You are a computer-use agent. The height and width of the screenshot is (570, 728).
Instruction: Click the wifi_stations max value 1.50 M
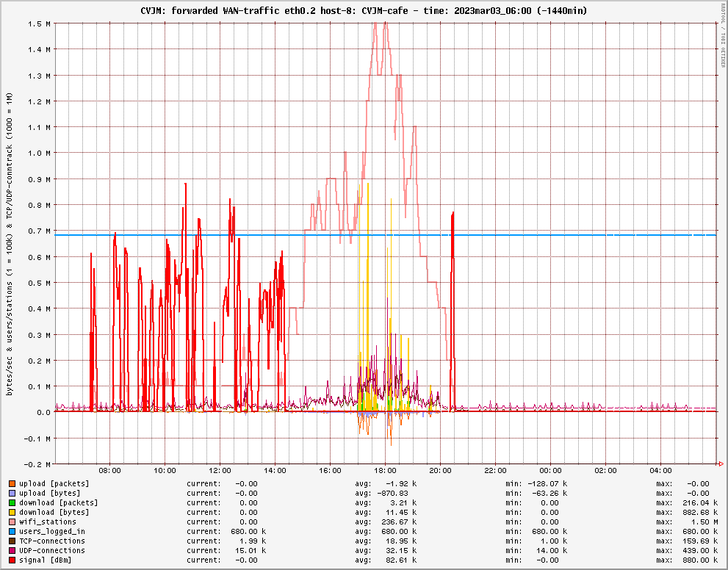click(x=704, y=522)
